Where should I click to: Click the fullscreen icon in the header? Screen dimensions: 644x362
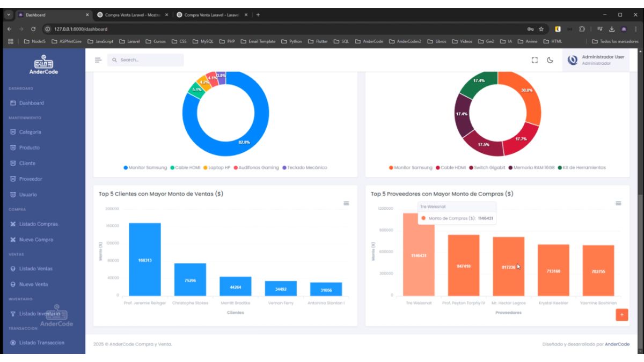tap(535, 60)
